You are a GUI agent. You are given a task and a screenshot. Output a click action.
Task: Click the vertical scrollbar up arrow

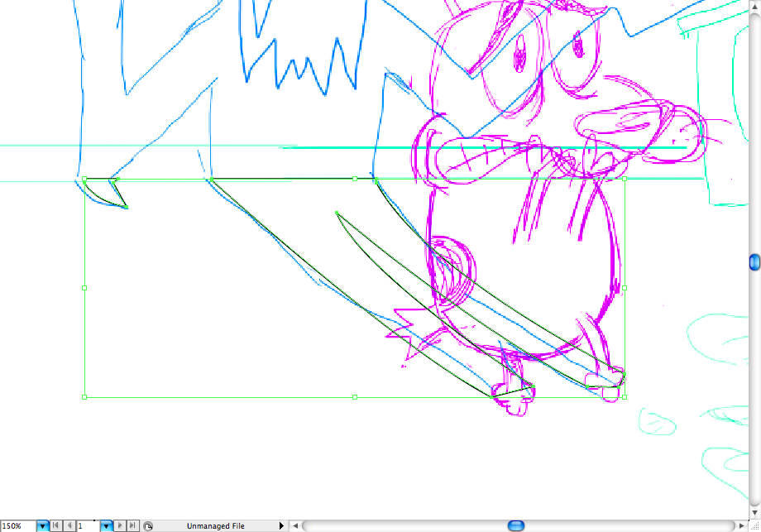(x=754, y=6)
